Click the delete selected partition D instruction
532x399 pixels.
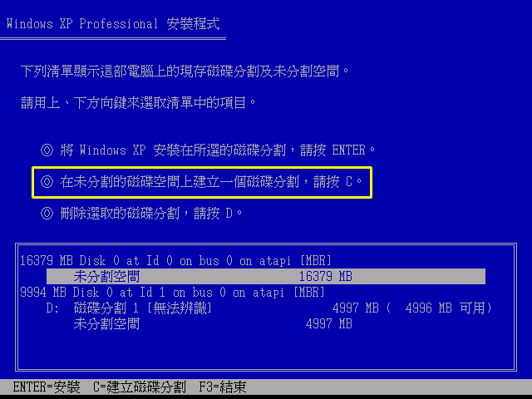[151, 214]
